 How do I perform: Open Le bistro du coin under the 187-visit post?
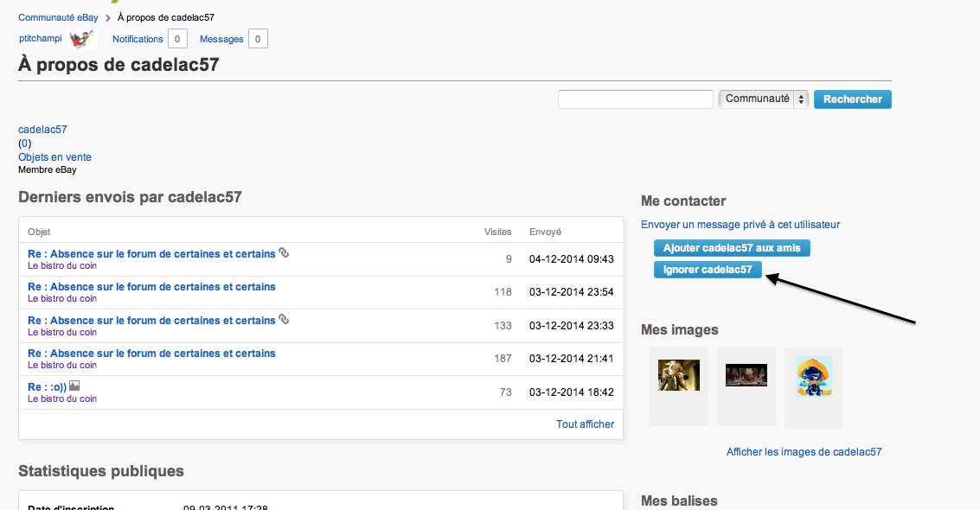pyautogui.click(x=62, y=365)
